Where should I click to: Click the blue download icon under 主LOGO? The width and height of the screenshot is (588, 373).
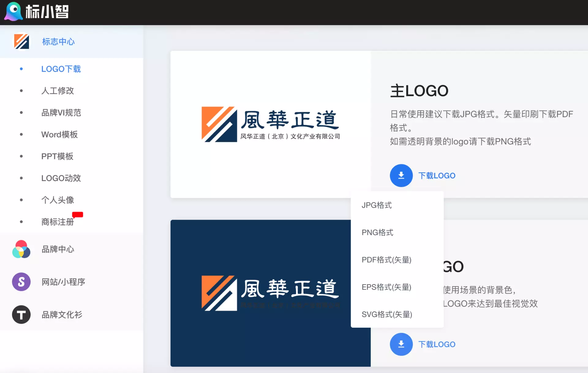[x=401, y=176]
